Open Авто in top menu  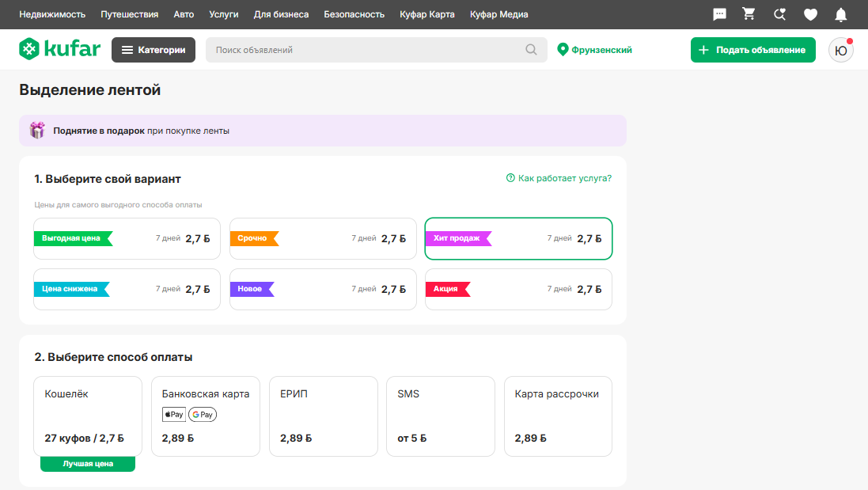point(184,14)
